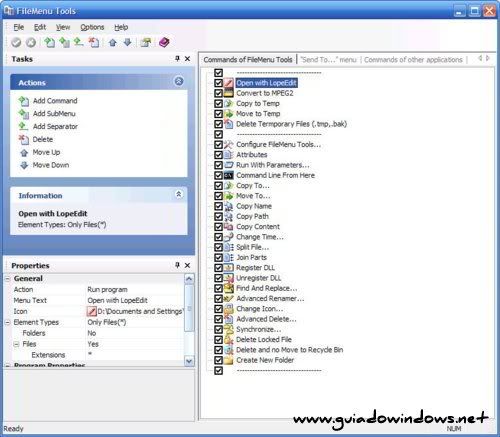The width and height of the screenshot is (500, 437).
Task: Uncheck the Advanced Delete checkbox
Action: point(218,319)
